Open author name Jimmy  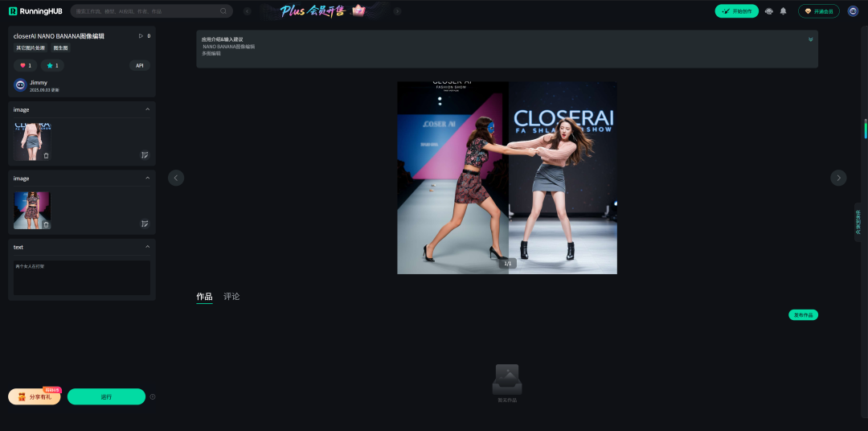pos(39,83)
